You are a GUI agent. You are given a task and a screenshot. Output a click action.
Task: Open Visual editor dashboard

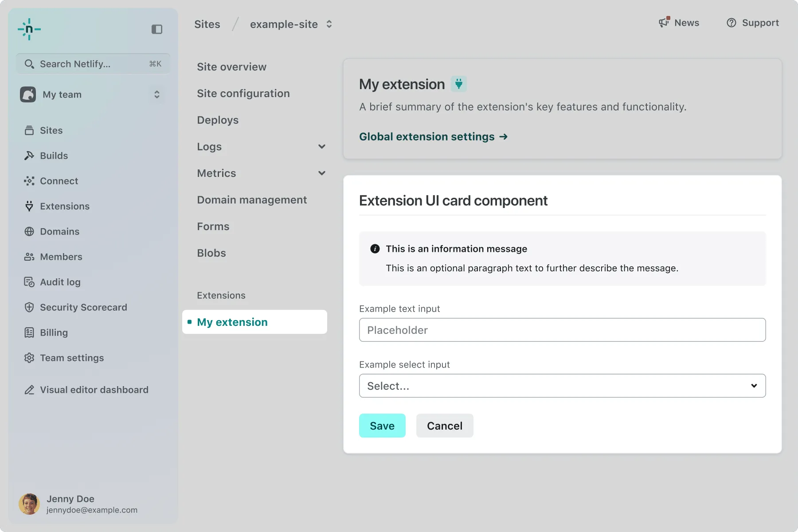94,390
